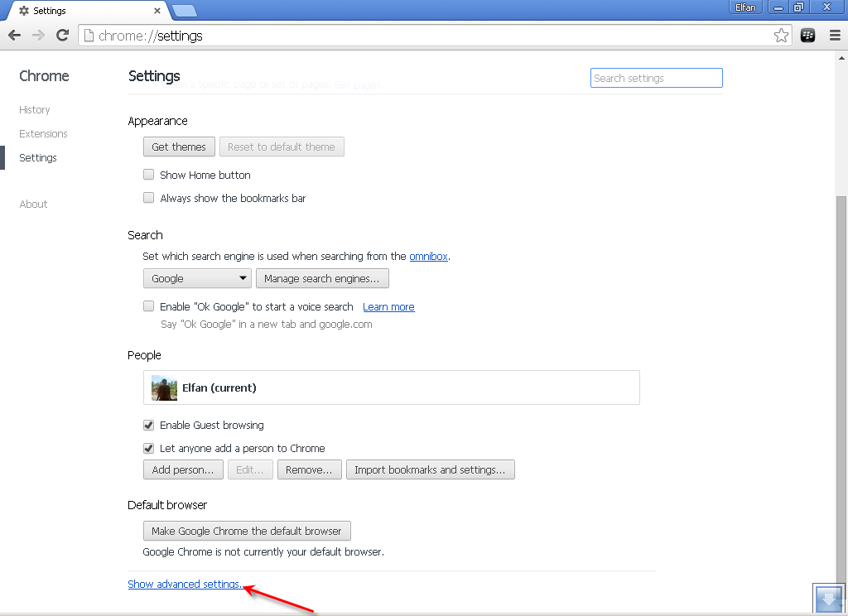Click the Search section heading

145,235
